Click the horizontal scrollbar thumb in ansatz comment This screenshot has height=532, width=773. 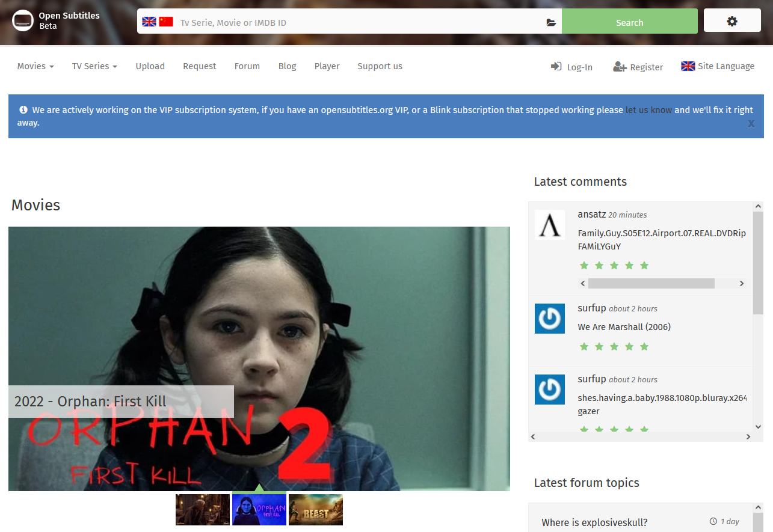[651, 283]
